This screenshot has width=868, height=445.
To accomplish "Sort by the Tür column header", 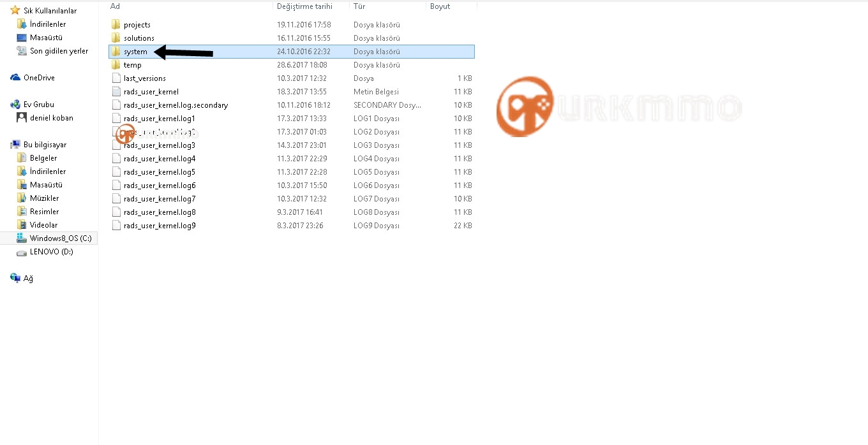I will pos(388,6).
